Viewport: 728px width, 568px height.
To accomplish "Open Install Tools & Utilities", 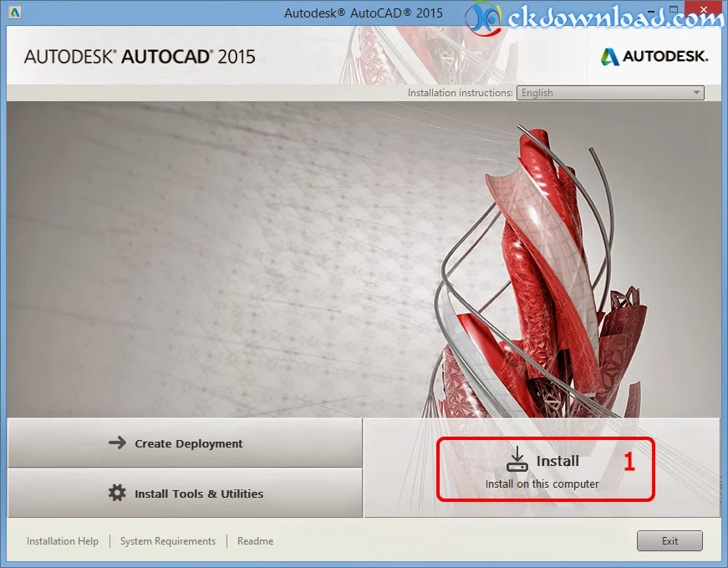I will point(185,494).
